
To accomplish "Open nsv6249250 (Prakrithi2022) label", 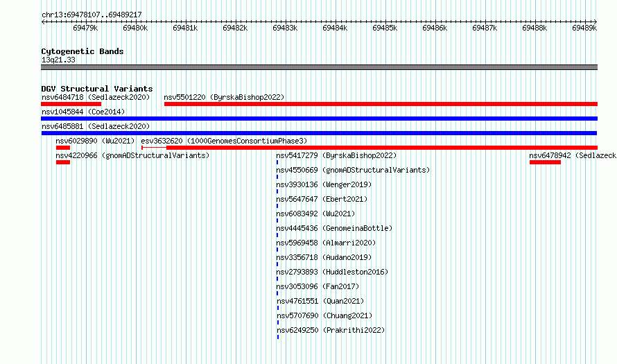I will click(331, 330).
